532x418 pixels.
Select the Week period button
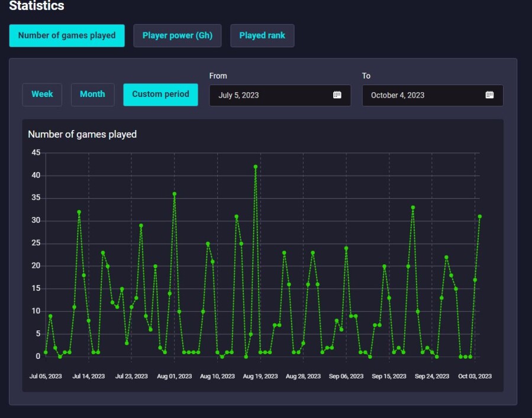[42, 95]
